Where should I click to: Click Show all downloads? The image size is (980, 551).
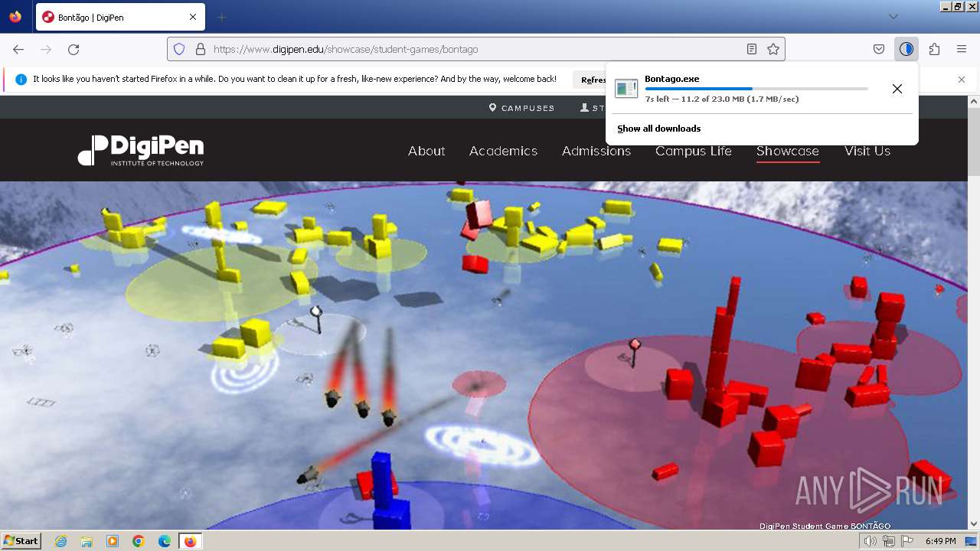pyautogui.click(x=659, y=129)
